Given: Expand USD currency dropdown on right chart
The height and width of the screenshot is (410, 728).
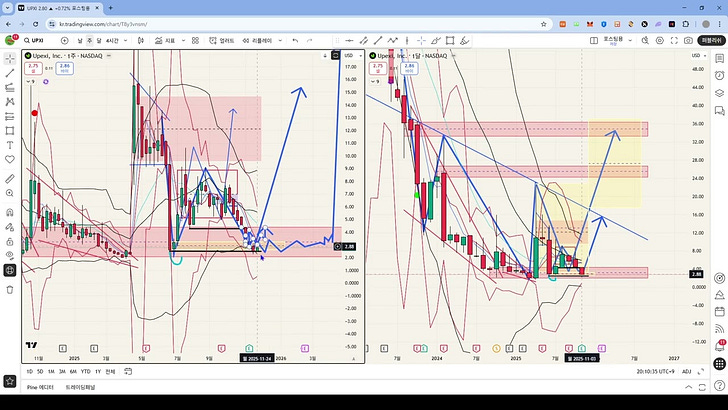Looking at the screenshot, I should (699, 56).
